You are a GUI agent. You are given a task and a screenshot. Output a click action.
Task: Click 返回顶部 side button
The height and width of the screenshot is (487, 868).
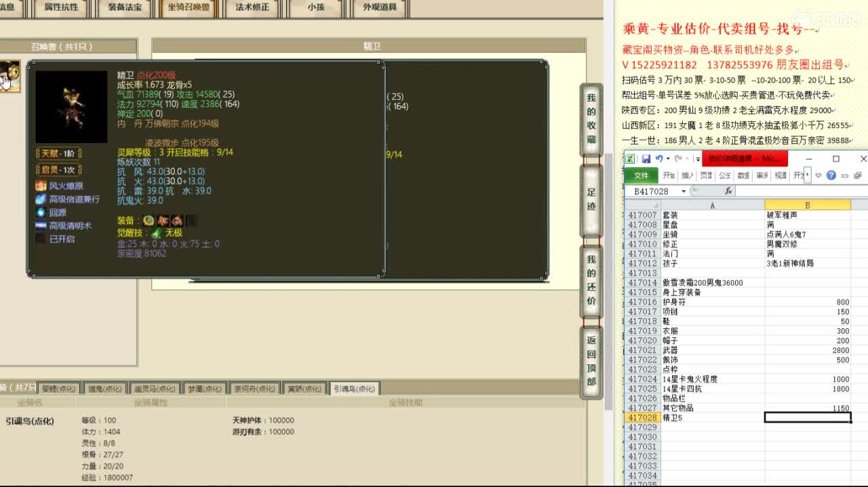pos(591,361)
